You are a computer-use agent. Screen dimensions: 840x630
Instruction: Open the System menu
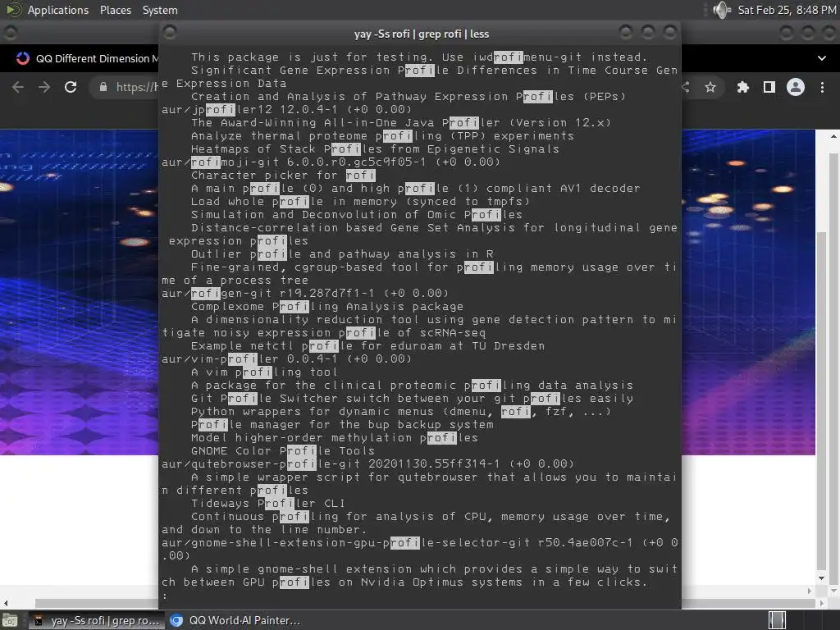click(160, 10)
